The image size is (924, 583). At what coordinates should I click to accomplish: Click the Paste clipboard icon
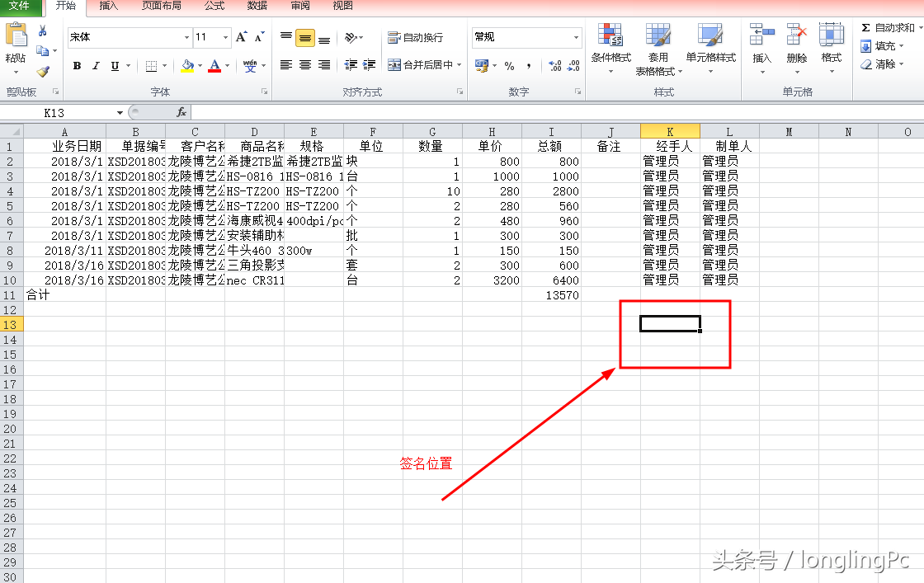coord(16,35)
